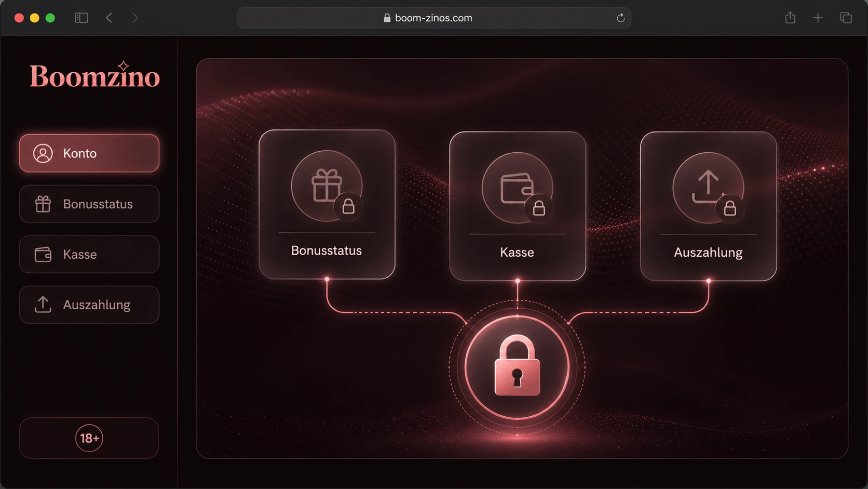
Task: Toggle the browser sidebar panel
Action: (82, 18)
